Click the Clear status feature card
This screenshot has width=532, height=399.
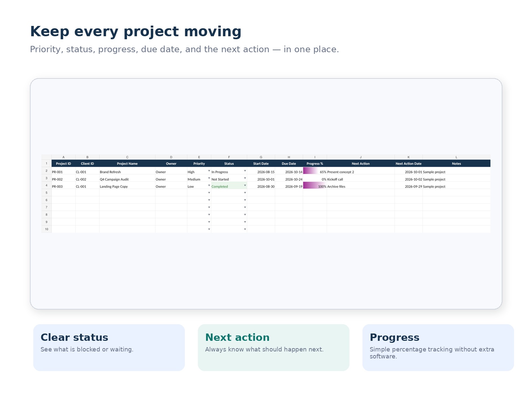pos(109,347)
